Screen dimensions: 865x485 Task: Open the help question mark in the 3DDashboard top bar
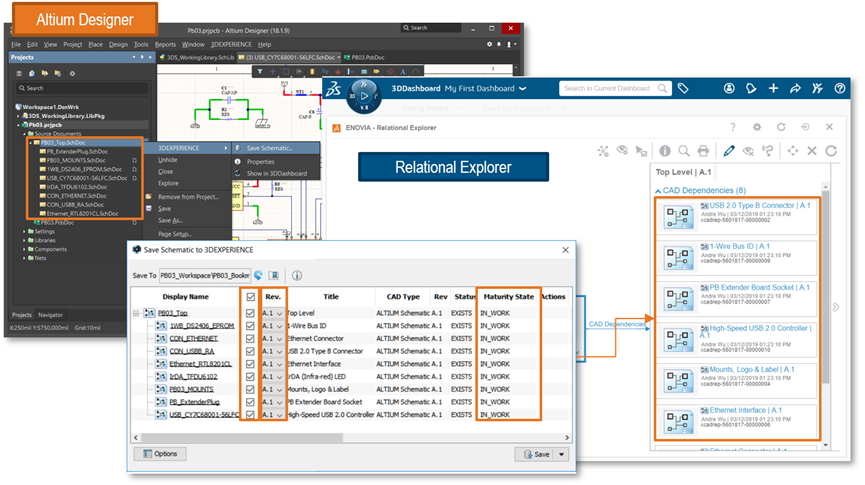840,88
